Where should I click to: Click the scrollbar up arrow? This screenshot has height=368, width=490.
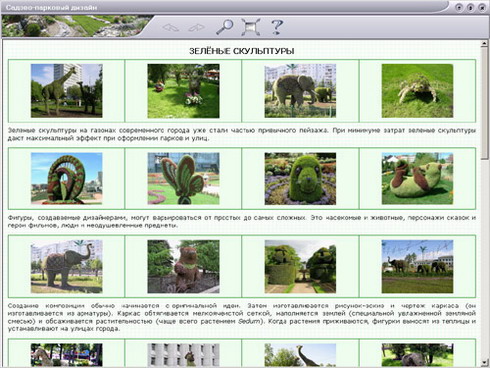(x=484, y=43)
